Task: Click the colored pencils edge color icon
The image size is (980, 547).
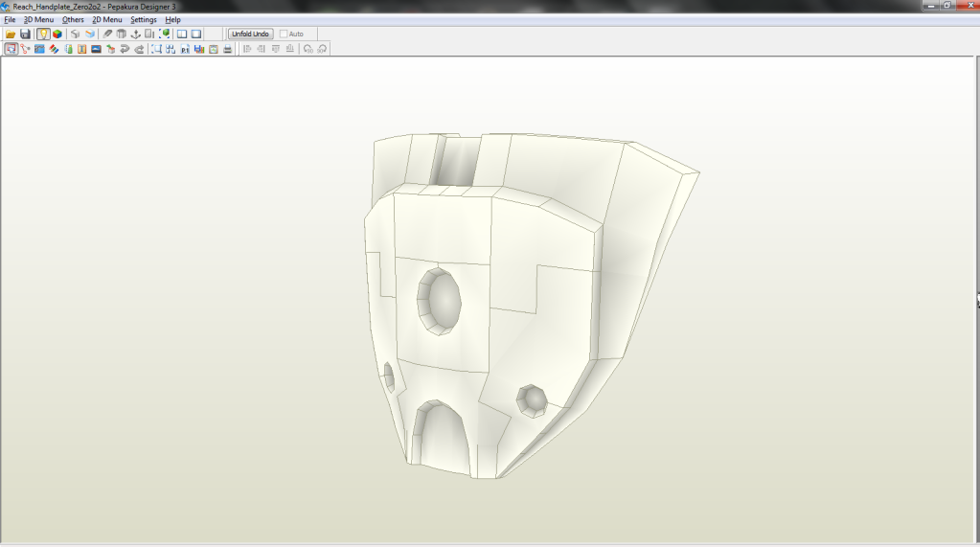Action: (x=54, y=49)
